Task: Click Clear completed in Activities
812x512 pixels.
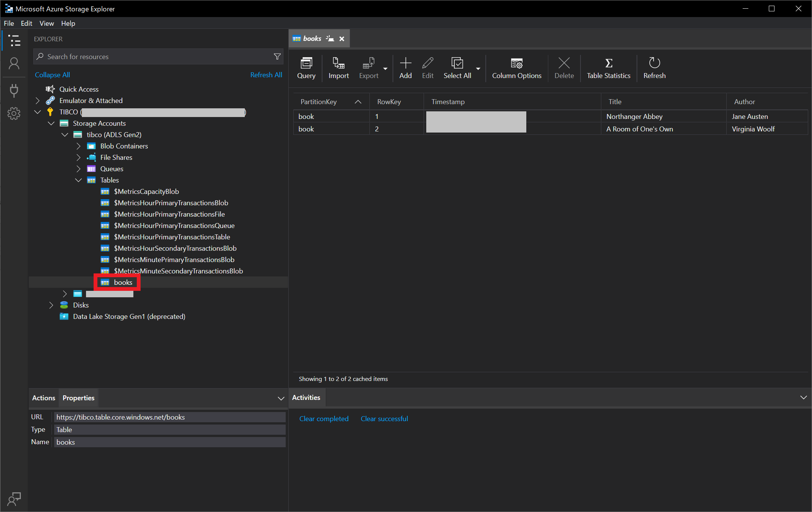Action: [324, 418]
